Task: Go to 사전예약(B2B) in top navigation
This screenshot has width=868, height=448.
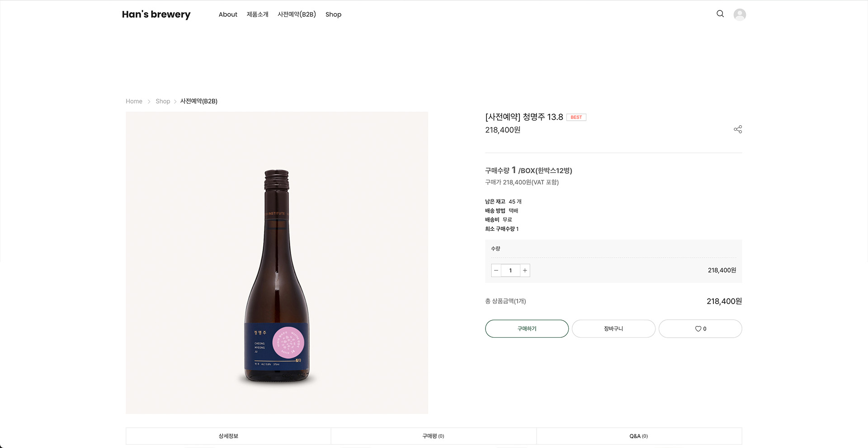Action: coord(297,14)
